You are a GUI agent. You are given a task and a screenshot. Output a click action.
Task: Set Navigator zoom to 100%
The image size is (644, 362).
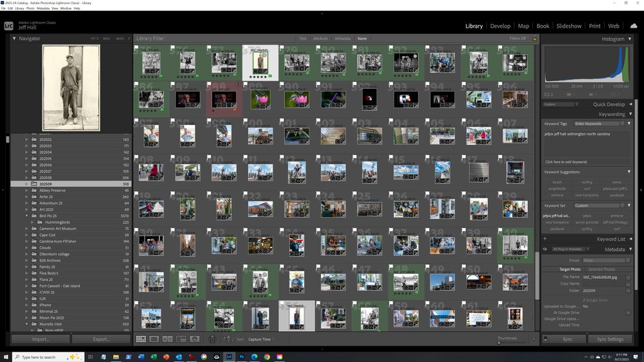click(x=106, y=39)
